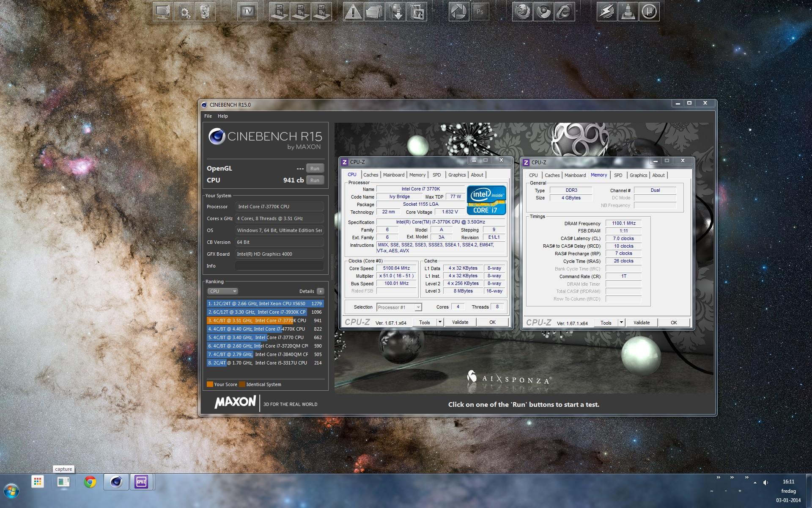This screenshot has width=812, height=508.
Task: Click Validate in left CPU-Z window
Action: (x=460, y=322)
